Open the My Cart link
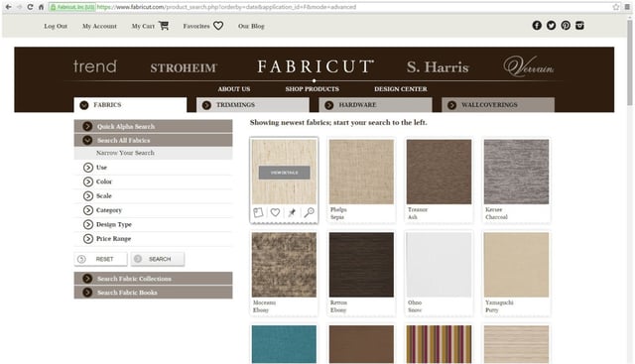The height and width of the screenshot is (364, 635). click(x=143, y=26)
